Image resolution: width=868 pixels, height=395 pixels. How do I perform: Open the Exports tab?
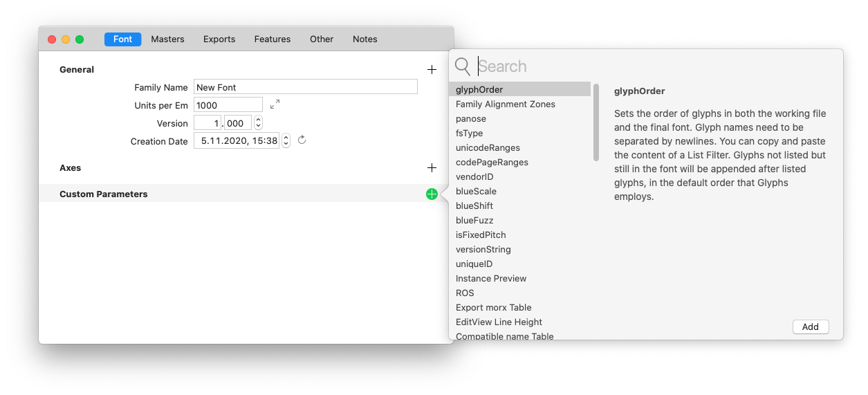point(219,39)
